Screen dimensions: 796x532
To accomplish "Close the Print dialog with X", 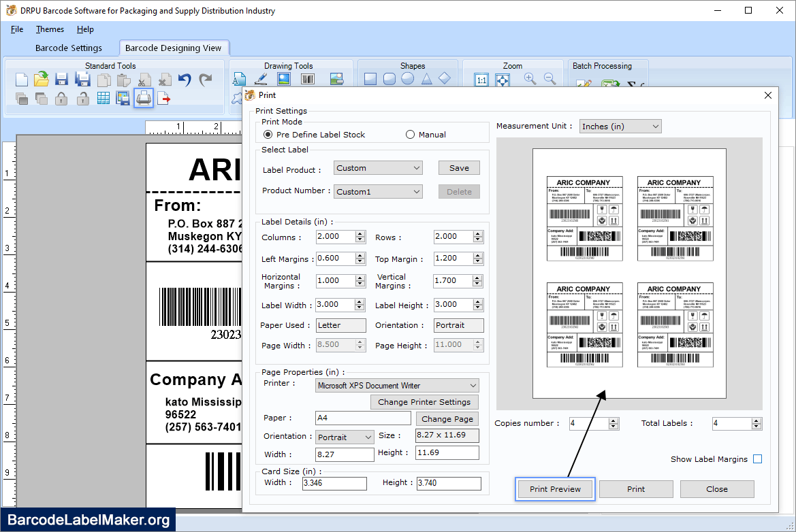I will [x=767, y=95].
